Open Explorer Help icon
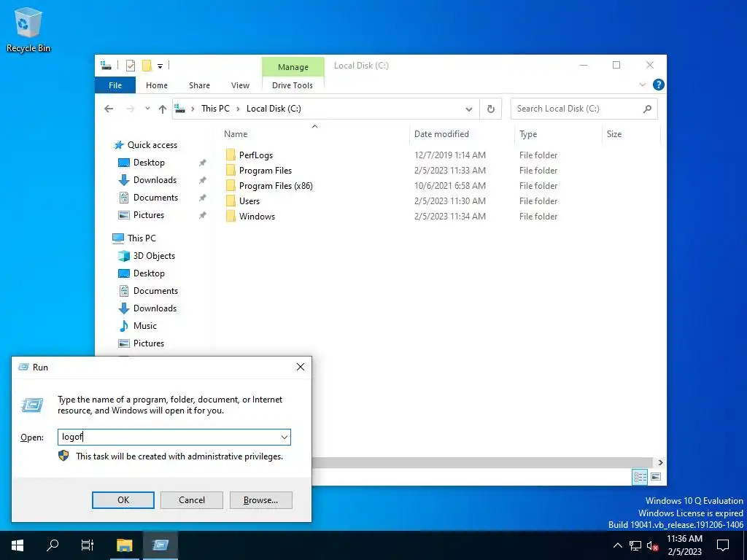 [x=659, y=85]
